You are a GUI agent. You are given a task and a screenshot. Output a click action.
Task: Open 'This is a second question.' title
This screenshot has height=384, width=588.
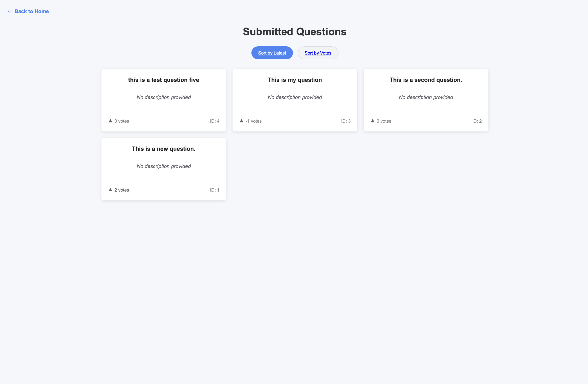pos(426,80)
